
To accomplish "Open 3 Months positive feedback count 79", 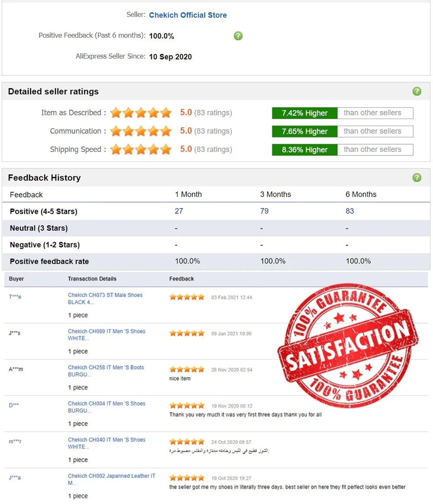I will click(x=264, y=211).
